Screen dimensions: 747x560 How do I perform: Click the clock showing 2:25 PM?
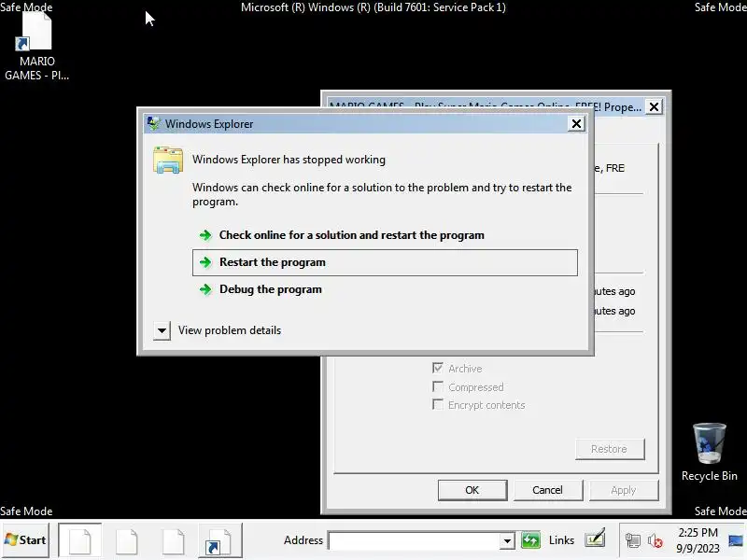point(698,532)
